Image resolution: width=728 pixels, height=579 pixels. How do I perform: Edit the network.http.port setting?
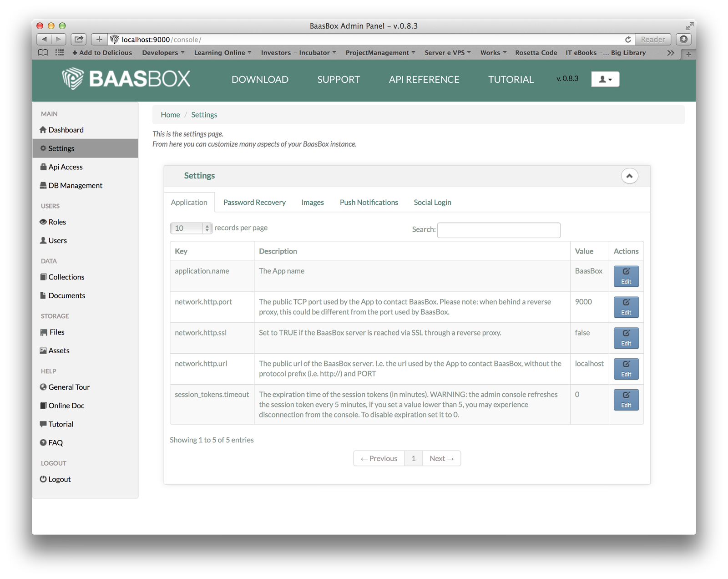point(626,307)
